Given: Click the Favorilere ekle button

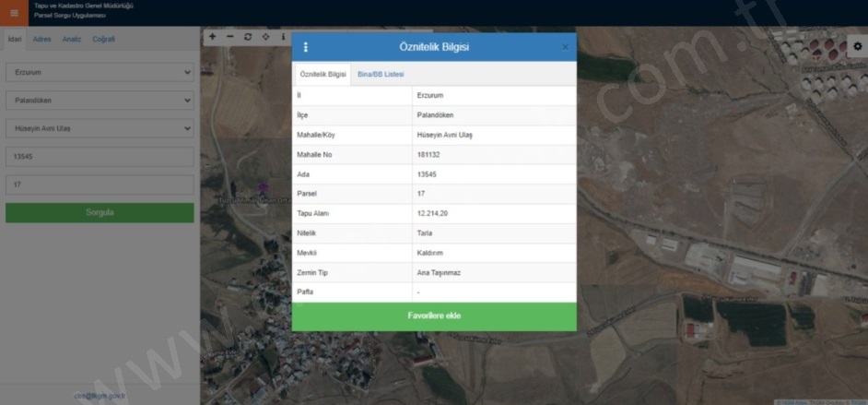Looking at the screenshot, I should pos(434,316).
